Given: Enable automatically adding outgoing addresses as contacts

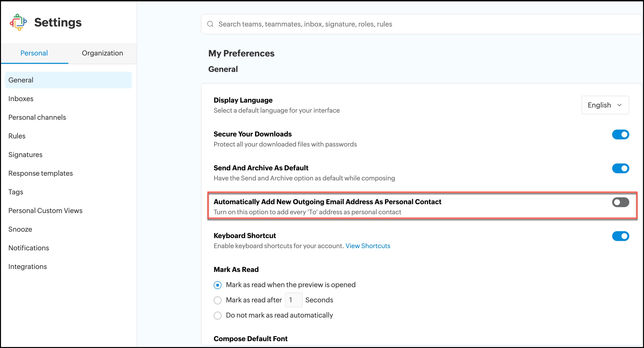Looking at the screenshot, I should click(620, 202).
